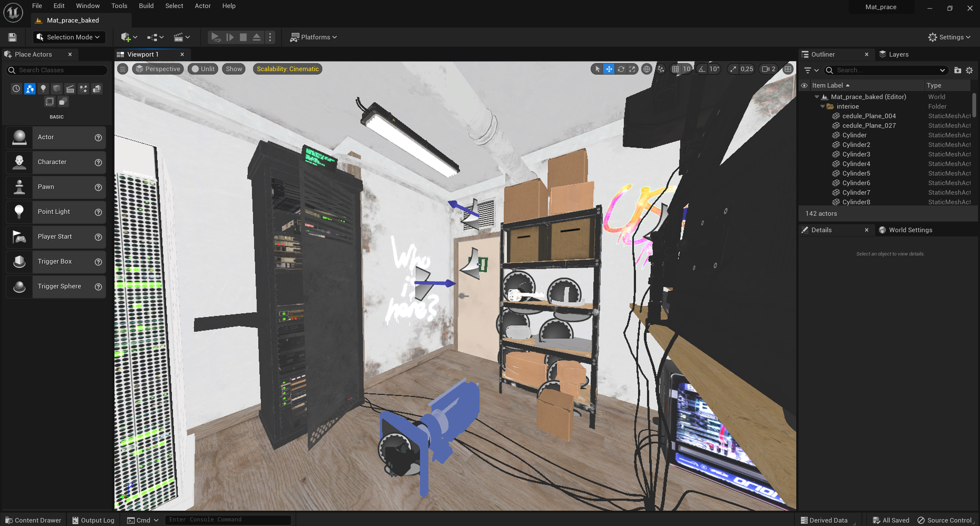Collapse the interioe folder in Outliner
This screenshot has width=980, height=526.
pyautogui.click(x=822, y=106)
